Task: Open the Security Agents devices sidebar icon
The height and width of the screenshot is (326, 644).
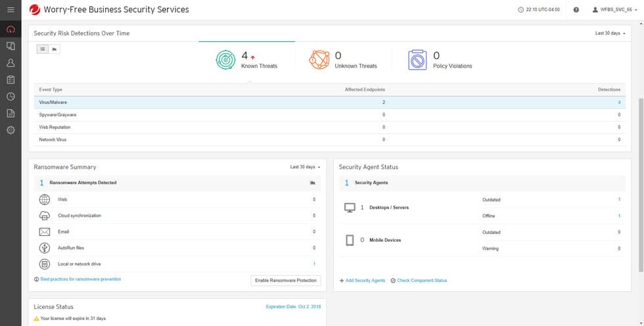Action: click(11, 46)
